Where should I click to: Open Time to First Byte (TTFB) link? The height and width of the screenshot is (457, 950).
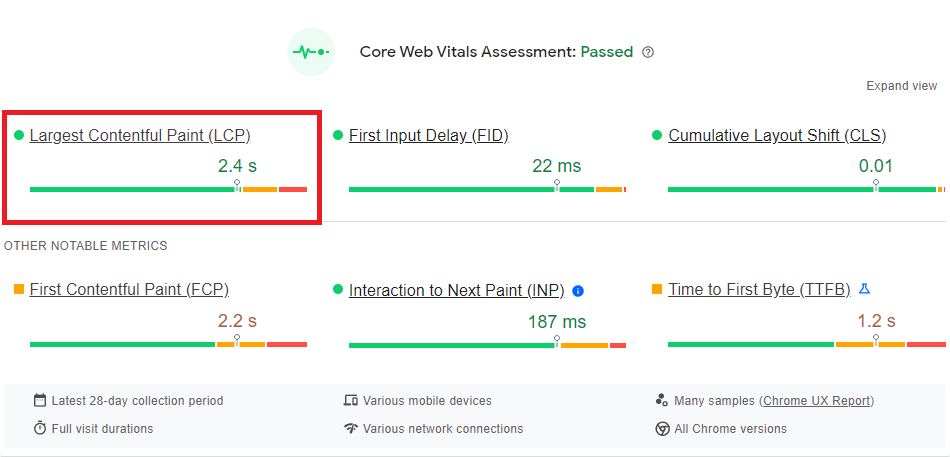(759, 290)
